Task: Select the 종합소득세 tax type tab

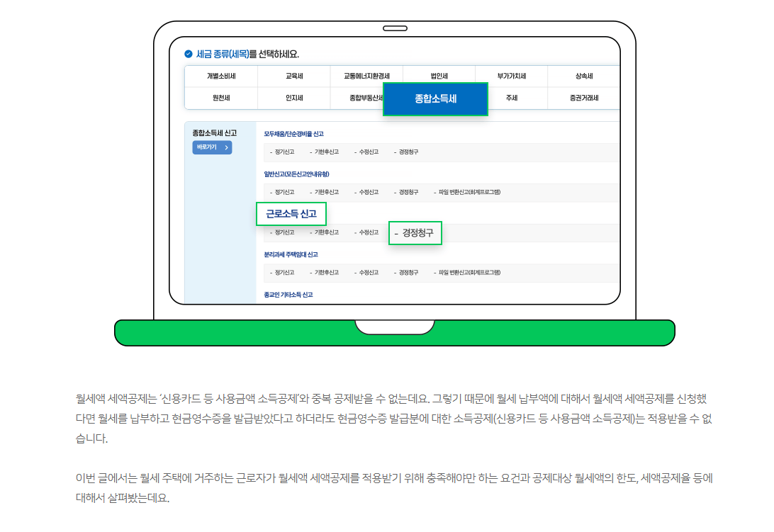Action: (x=435, y=99)
